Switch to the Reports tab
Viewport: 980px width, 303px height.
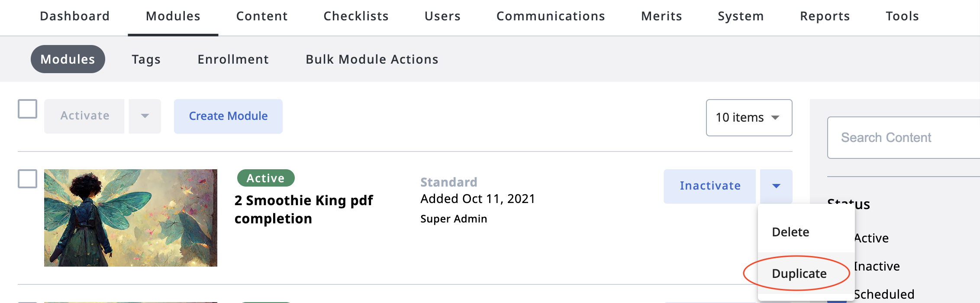point(825,16)
